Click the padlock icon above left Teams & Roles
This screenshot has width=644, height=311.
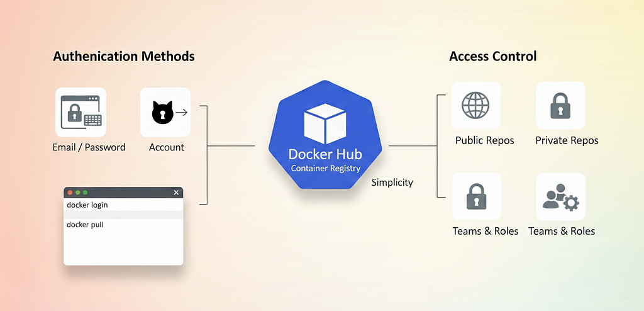pos(477,196)
